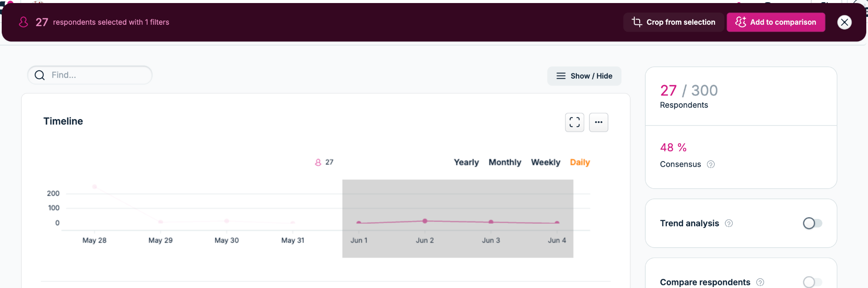The image size is (868, 288).
Task: Switch timeline to Yearly view
Action: 466,162
